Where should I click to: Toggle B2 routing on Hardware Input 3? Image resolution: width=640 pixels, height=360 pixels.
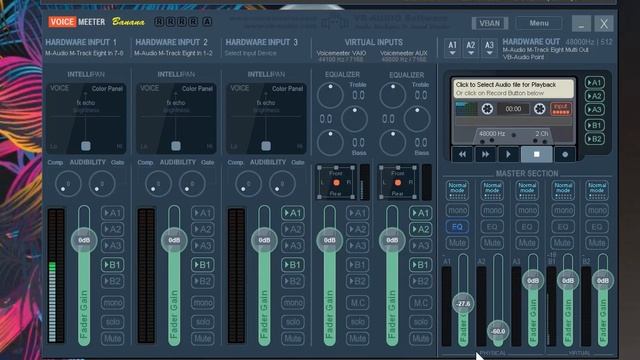(292, 281)
